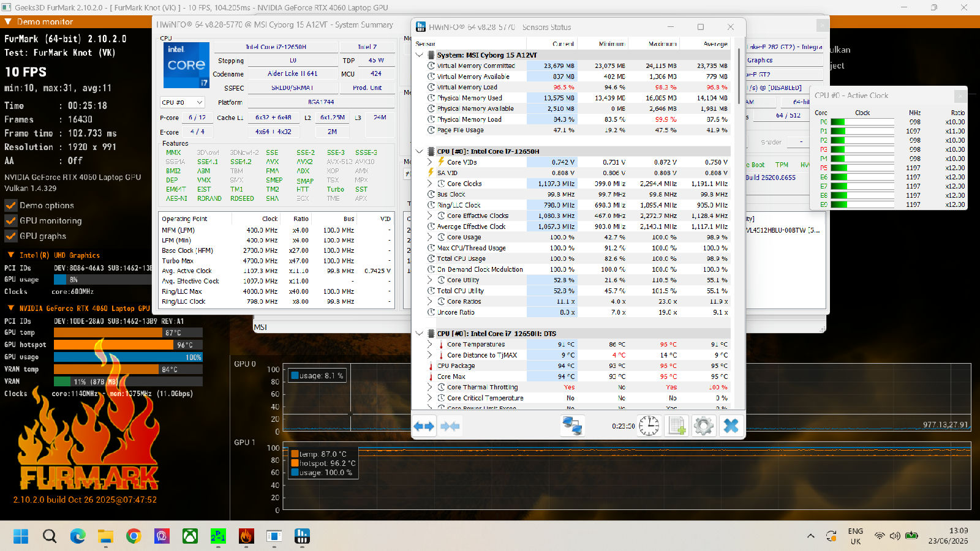
Task: Collapse the System: MSI Cyborg 15 A12VT section
Action: 420,55
